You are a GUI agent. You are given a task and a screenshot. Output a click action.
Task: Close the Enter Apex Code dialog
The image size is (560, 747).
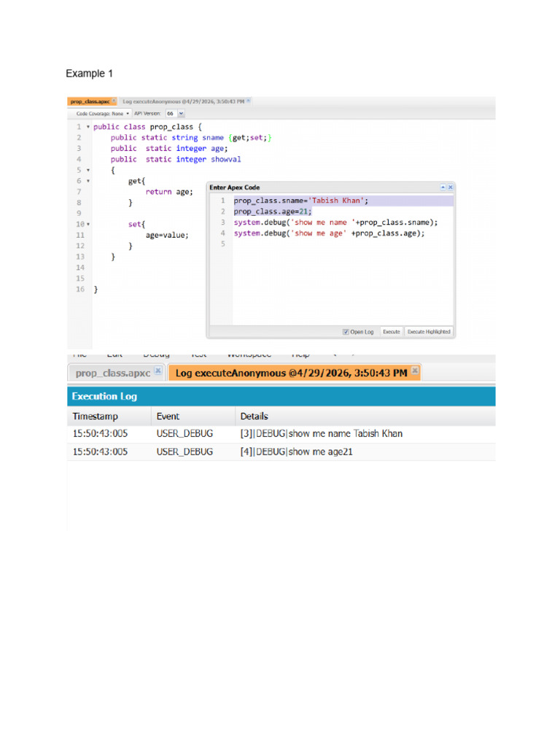tap(451, 187)
